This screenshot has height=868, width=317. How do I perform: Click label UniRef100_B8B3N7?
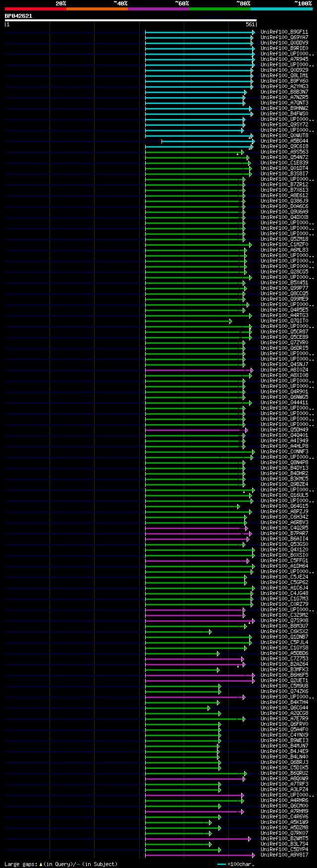tap(284, 92)
